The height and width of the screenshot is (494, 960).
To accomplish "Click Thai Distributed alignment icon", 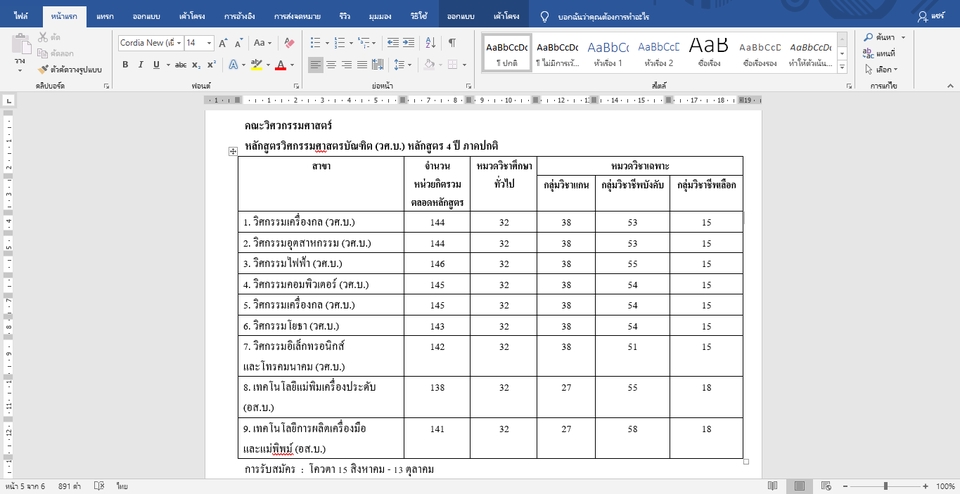I will (378, 64).
